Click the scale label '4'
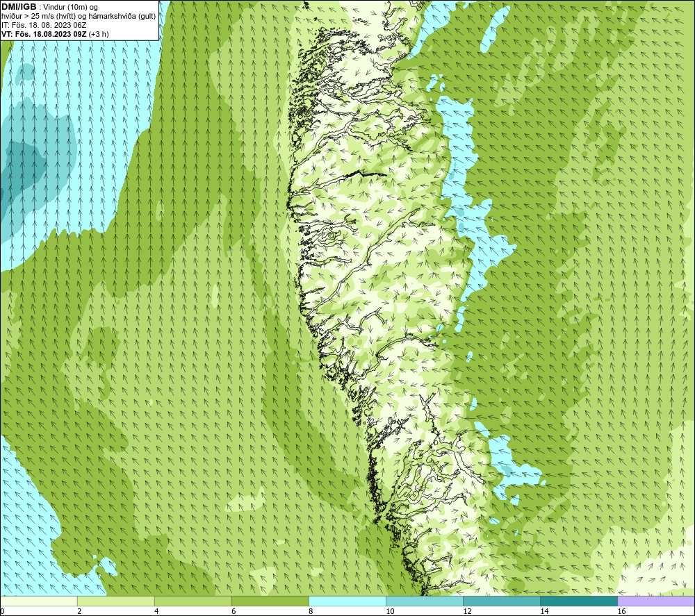Viewport: 695px width, 616px height. pyautogui.click(x=156, y=611)
